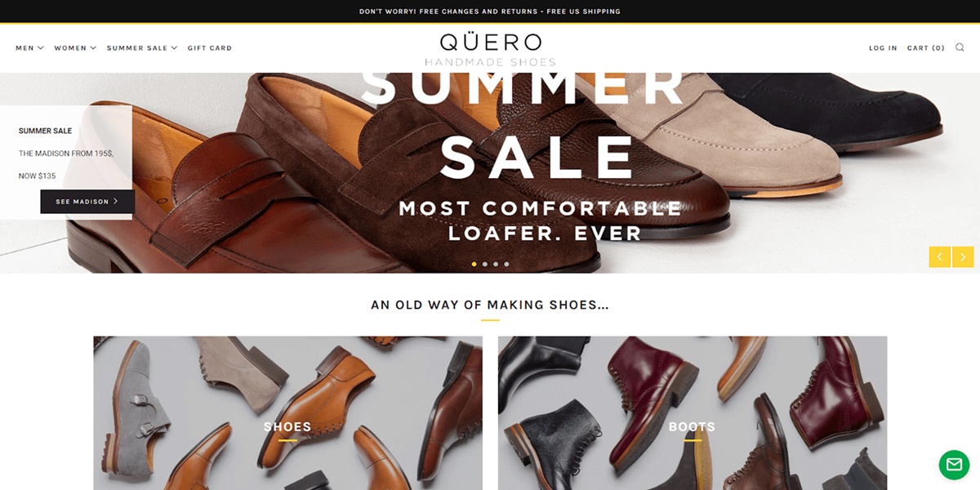Image resolution: width=980 pixels, height=490 pixels.
Task: Open the search magnifier icon
Action: click(x=960, y=47)
